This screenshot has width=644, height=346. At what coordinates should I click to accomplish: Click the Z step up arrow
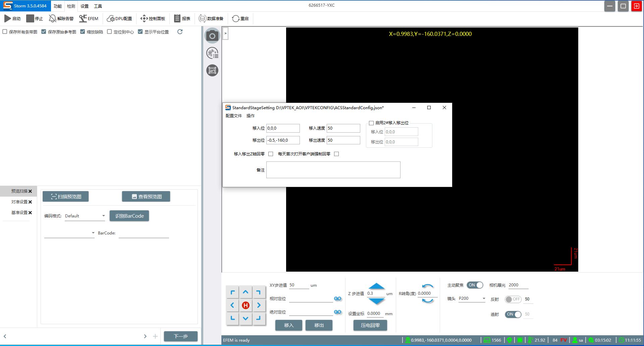[376, 286]
